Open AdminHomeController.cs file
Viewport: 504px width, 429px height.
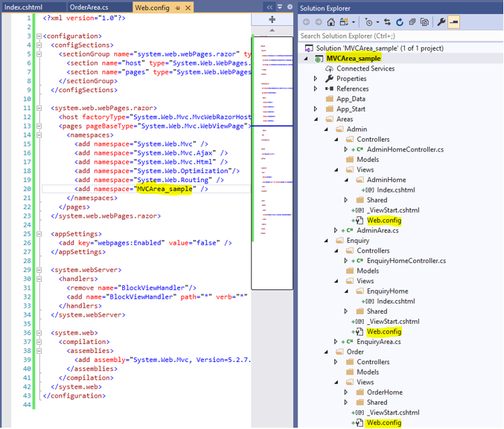pos(405,149)
